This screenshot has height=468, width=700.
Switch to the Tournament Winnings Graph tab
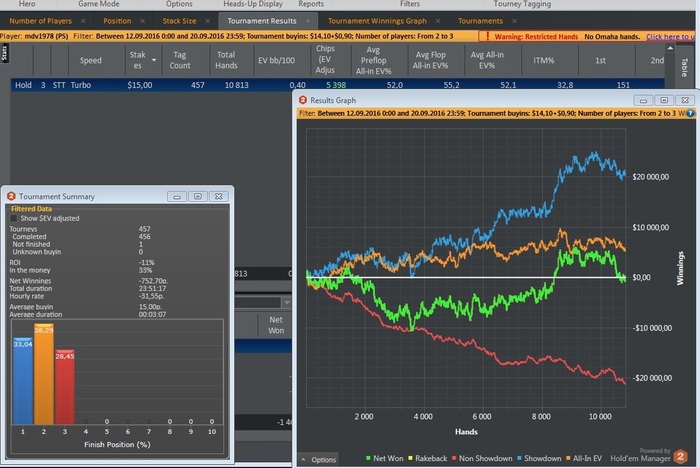377,21
